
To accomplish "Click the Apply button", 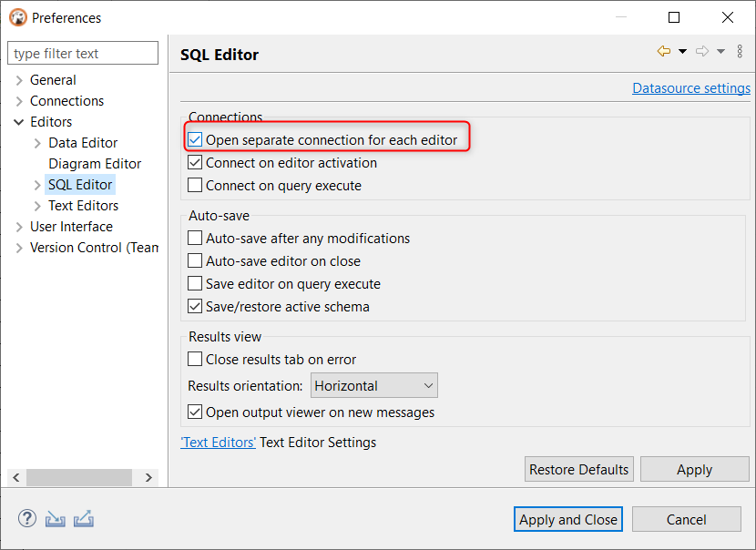I will point(694,469).
